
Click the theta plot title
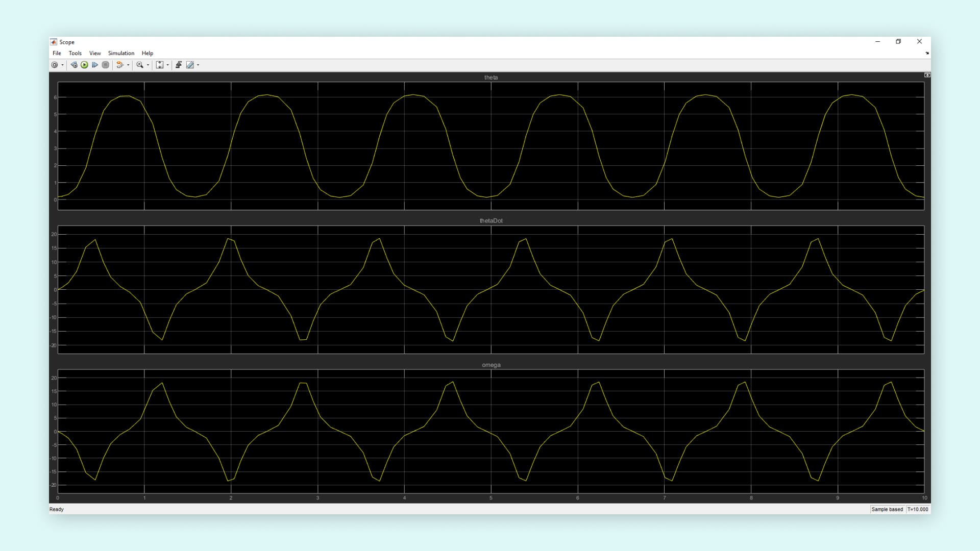tap(491, 78)
